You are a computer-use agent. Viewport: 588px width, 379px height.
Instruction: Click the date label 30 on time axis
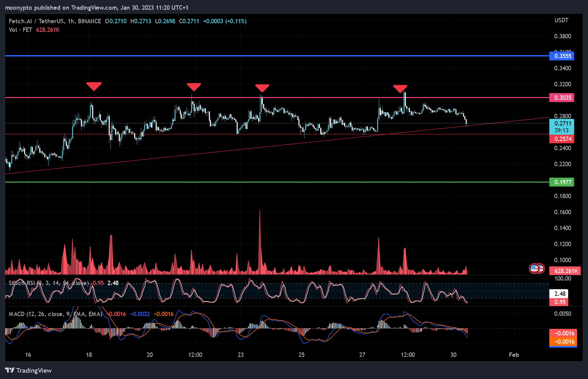(x=453, y=355)
